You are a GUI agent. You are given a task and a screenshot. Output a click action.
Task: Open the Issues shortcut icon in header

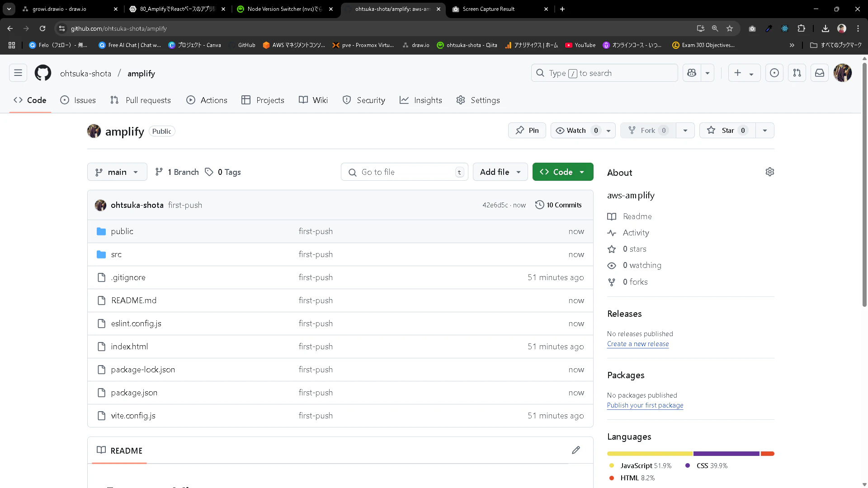[x=774, y=73]
